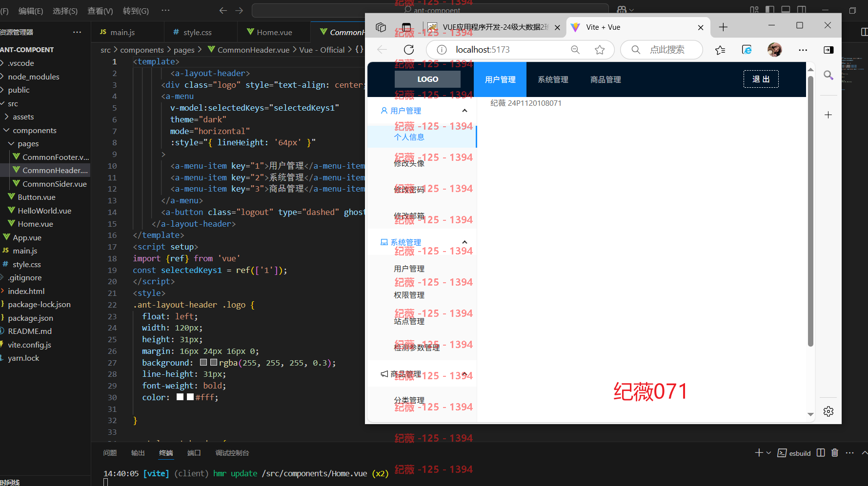
Task: Select 权限管理 sider menu item
Action: coord(422,295)
